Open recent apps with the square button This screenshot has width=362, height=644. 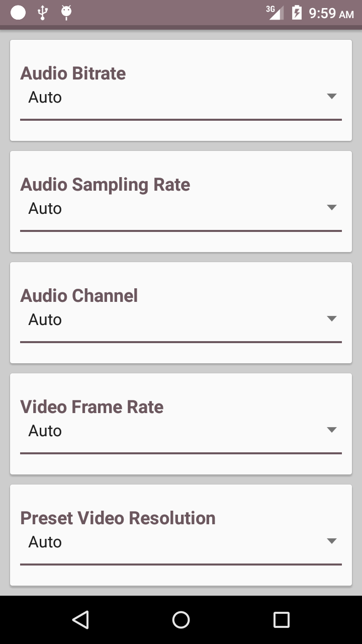[x=282, y=620]
